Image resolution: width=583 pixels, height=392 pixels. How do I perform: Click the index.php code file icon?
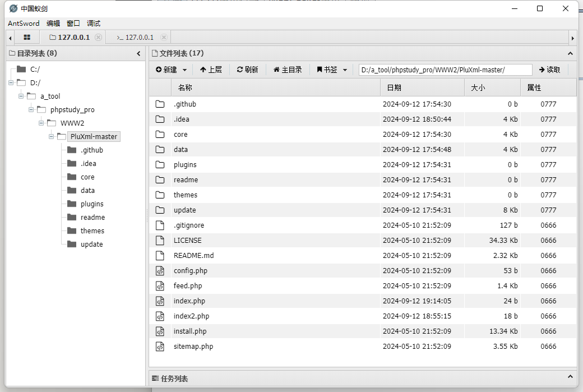(x=160, y=301)
